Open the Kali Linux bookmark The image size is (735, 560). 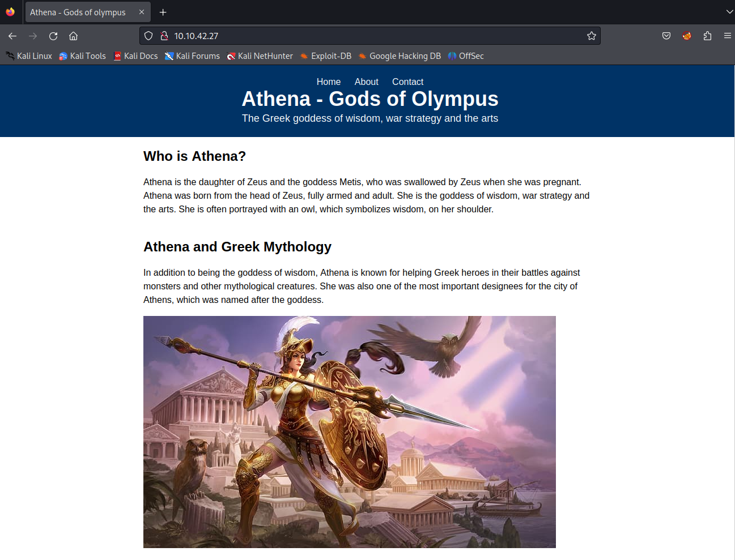click(29, 56)
